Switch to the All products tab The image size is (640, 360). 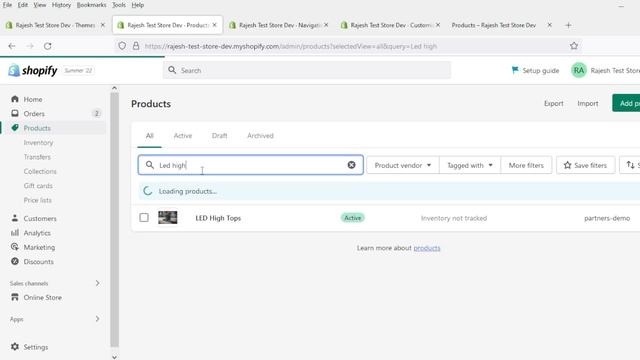click(x=149, y=136)
